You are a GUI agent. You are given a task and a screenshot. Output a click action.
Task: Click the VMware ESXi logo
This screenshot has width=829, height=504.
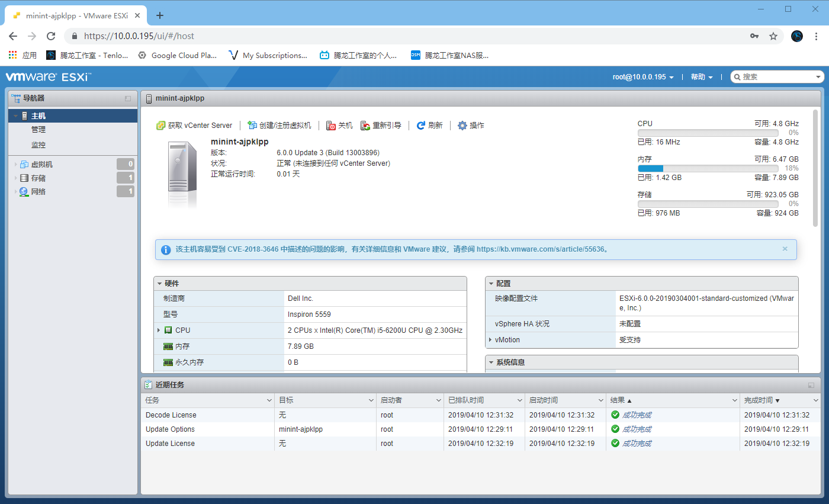point(49,77)
